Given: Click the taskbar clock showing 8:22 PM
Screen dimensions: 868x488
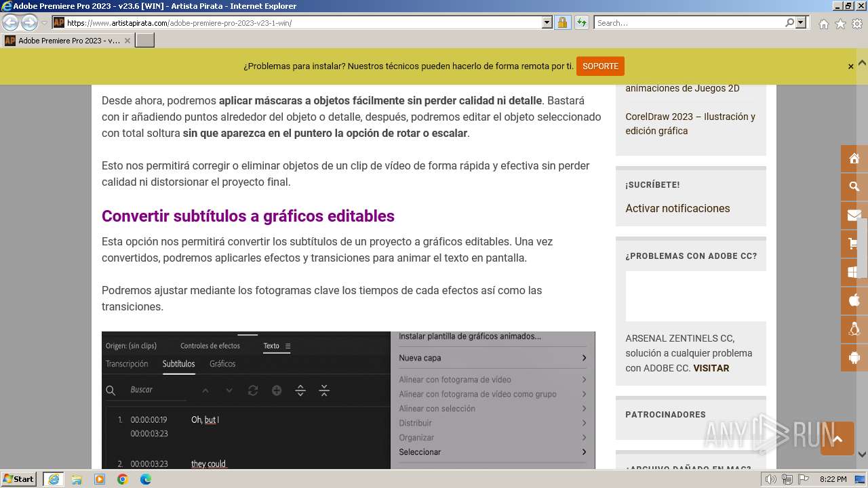Looking at the screenshot, I should (x=833, y=479).
